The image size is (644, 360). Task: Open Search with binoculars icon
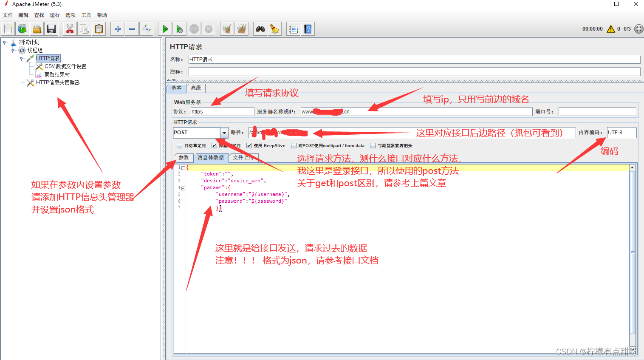pyautogui.click(x=260, y=29)
